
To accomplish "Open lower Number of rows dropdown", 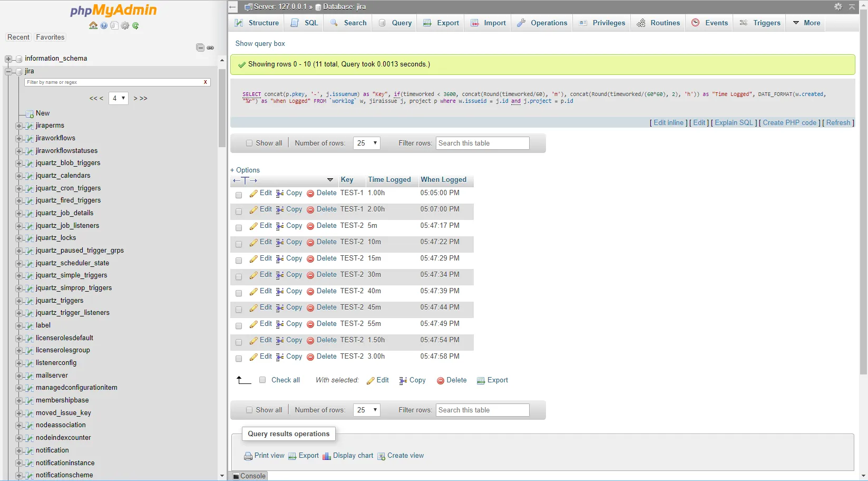I will pos(367,410).
